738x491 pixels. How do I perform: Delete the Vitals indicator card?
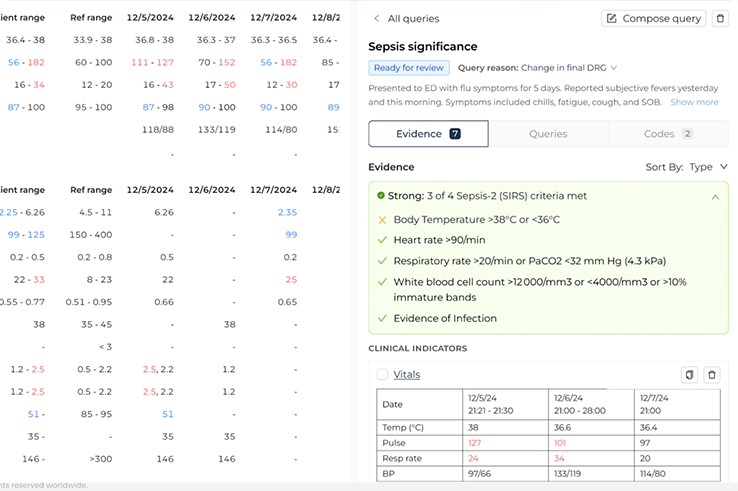click(x=712, y=375)
